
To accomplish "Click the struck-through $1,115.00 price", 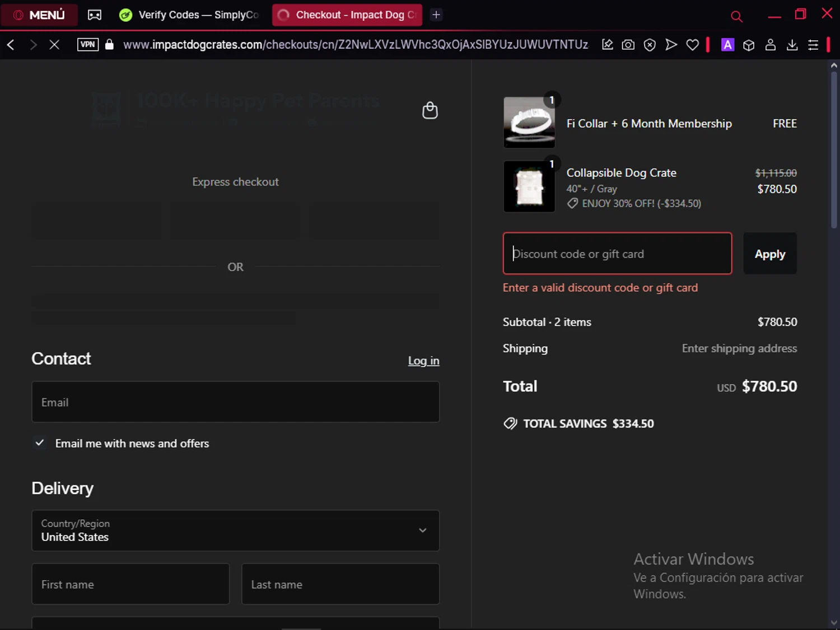I will click(776, 173).
